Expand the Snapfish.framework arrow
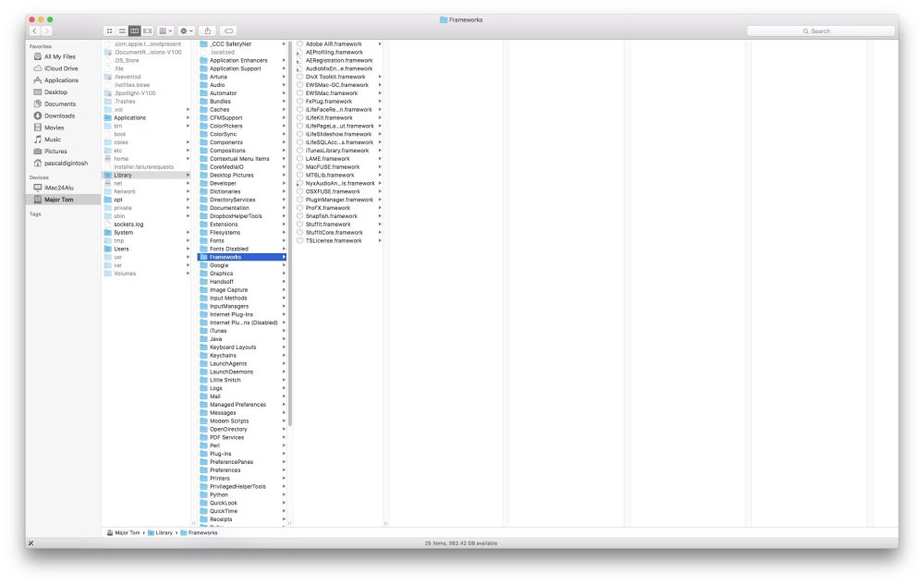The image size is (924, 585). pyautogui.click(x=380, y=216)
